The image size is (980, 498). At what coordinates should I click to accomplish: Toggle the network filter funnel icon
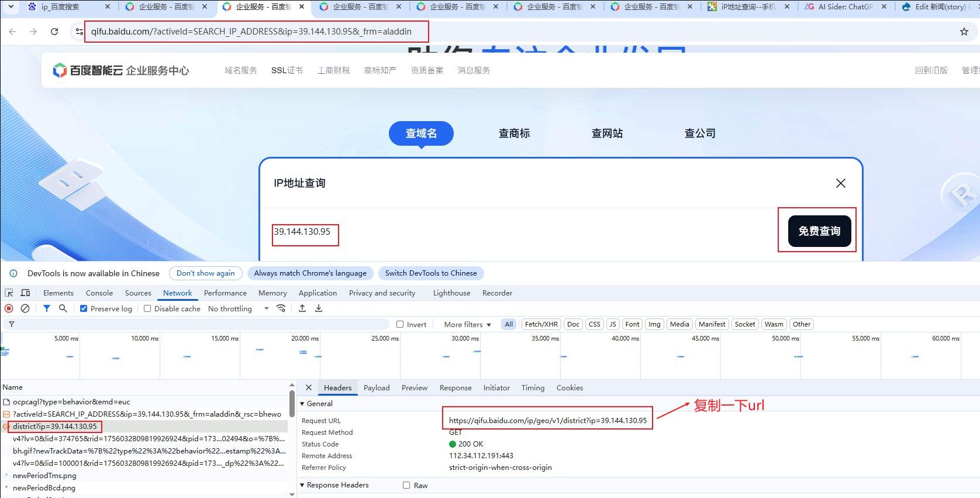(x=47, y=308)
